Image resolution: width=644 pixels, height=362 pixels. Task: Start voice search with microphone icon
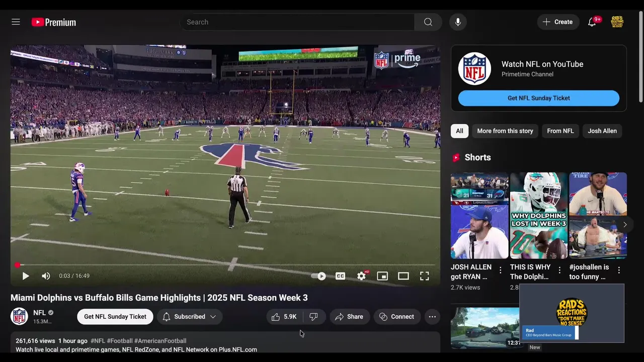458,22
